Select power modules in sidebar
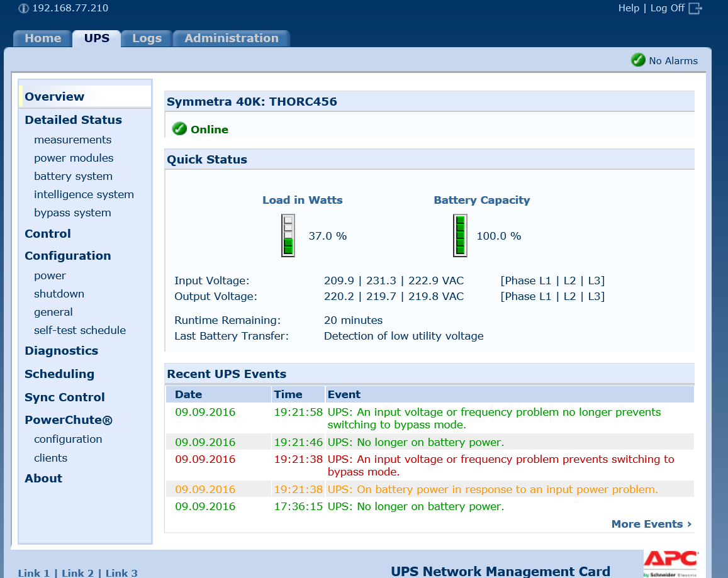Screen dimensions: 728x578 [x=74, y=158]
